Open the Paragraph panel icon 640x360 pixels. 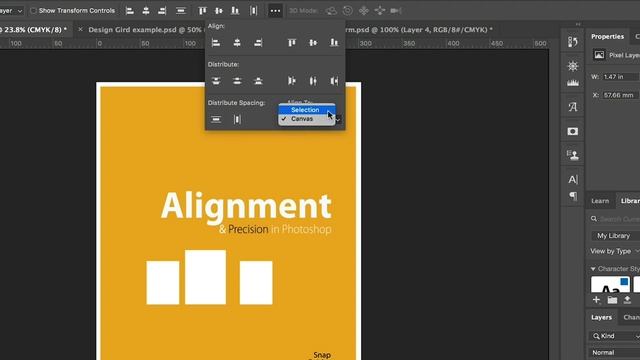pos(573,196)
